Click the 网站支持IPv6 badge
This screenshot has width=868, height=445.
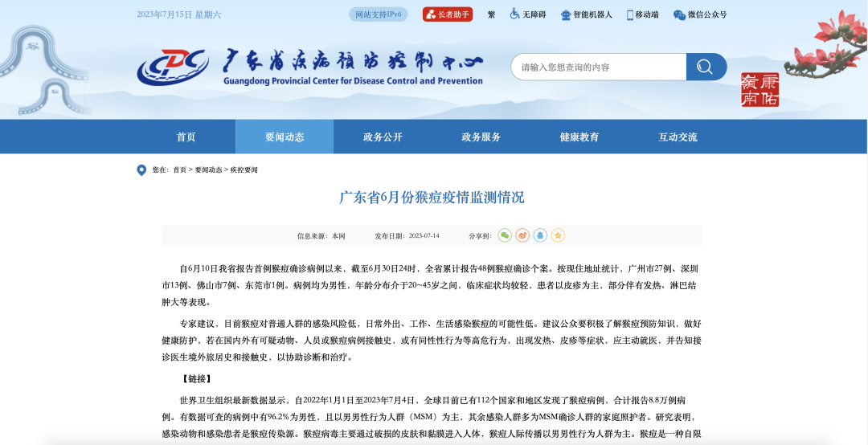click(378, 14)
